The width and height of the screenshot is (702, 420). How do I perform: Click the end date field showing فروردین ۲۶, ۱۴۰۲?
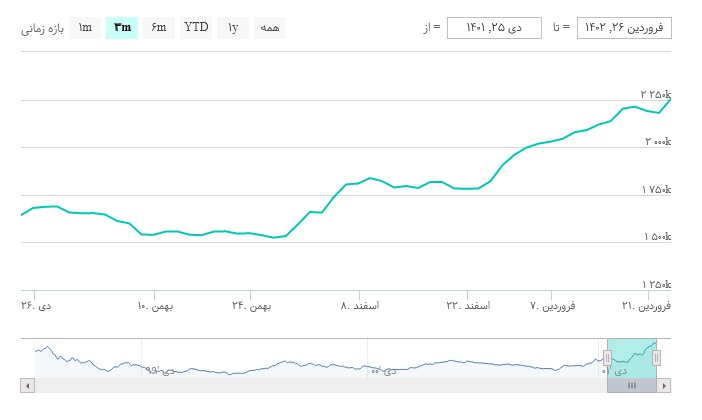pos(625,27)
